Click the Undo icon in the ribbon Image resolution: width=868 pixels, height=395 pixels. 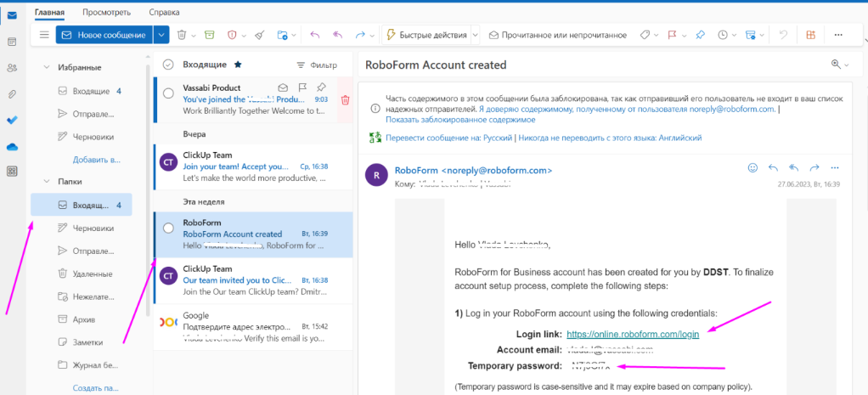tap(783, 35)
